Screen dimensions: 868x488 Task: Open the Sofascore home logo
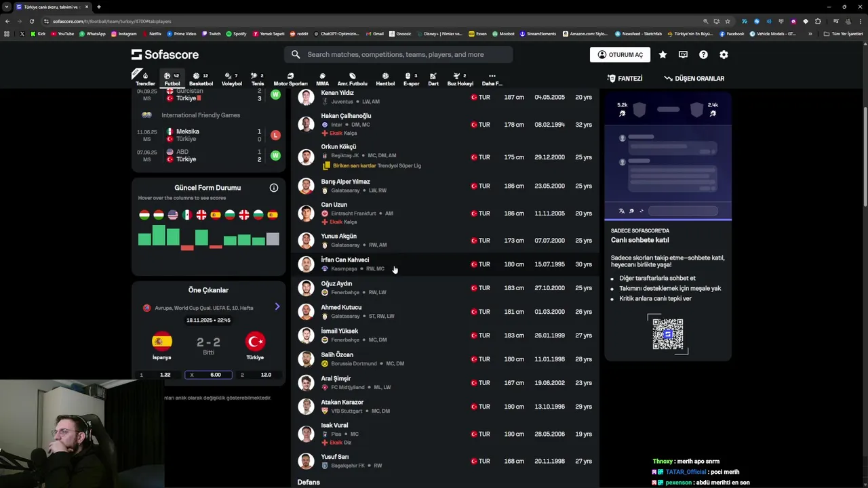[165, 54]
